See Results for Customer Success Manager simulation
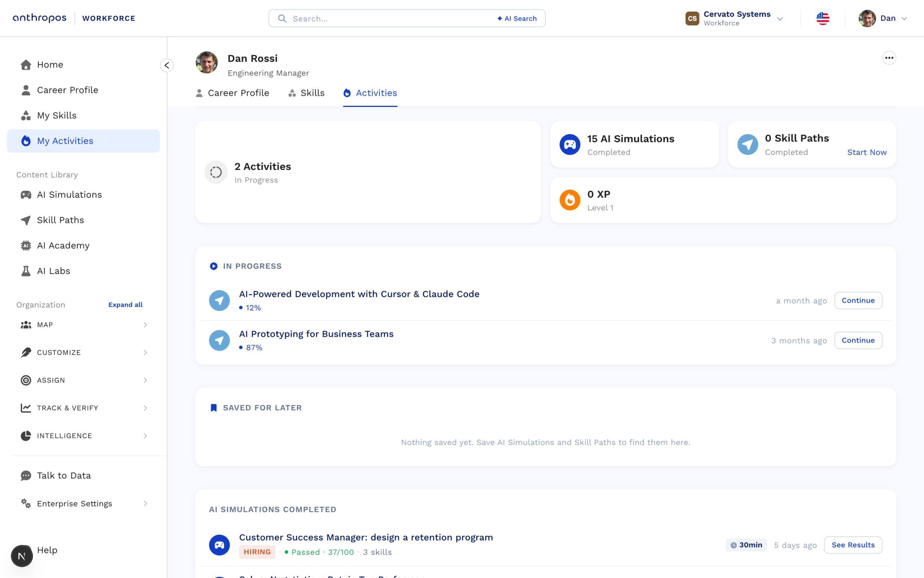Screen dimensions: 924x578 coord(853,545)
